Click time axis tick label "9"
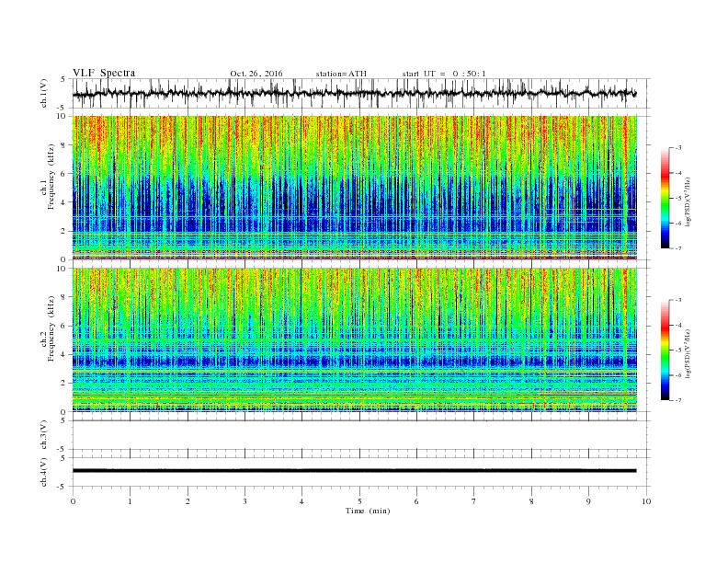Image resolution: width=728 pixels, height=563 pixels. (588, 501)
